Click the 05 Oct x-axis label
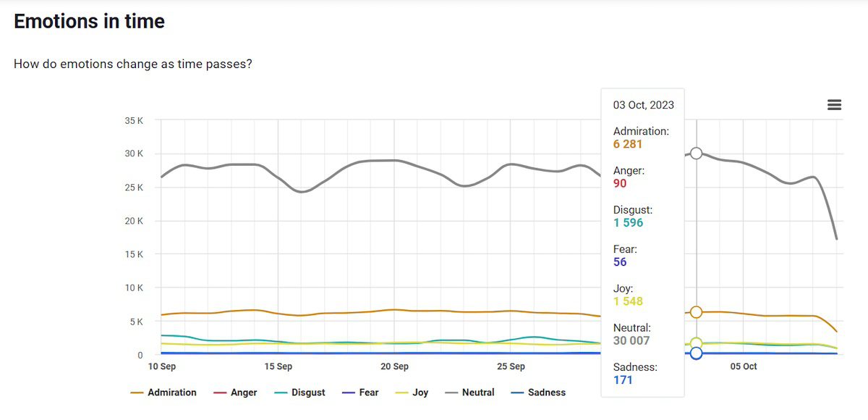 pos(743,366)
